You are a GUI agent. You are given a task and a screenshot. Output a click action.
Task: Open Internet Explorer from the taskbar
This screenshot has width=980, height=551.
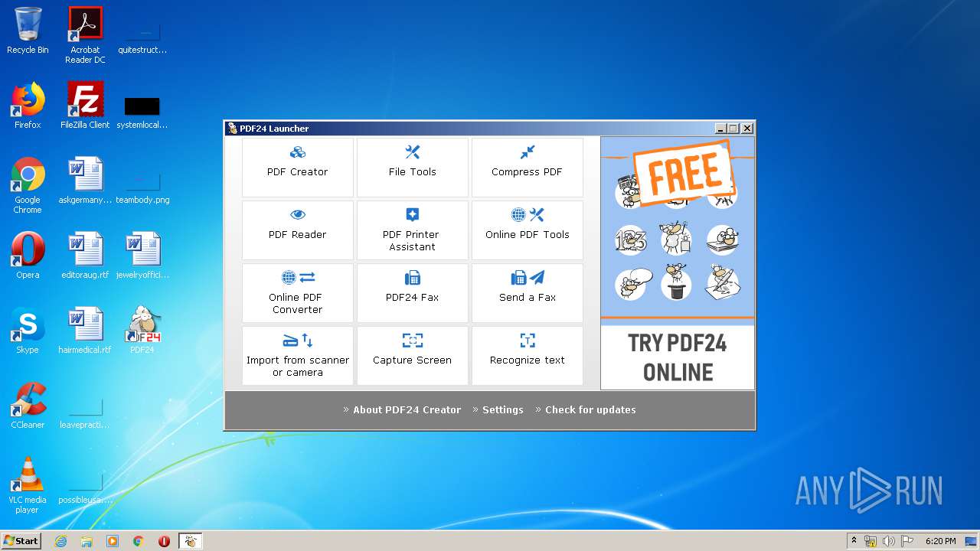pos(60,541)
